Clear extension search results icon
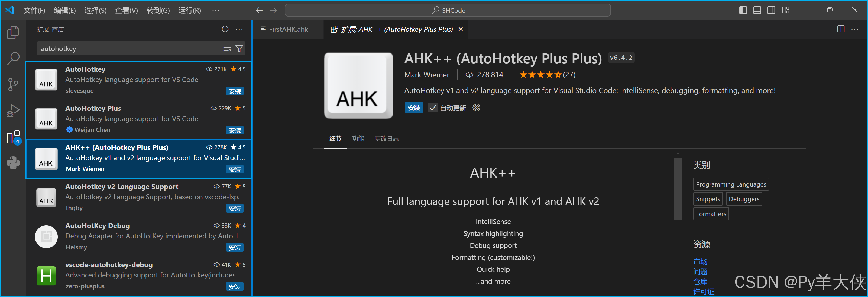Screen dimensions: 868x297 tap(227, 49)
